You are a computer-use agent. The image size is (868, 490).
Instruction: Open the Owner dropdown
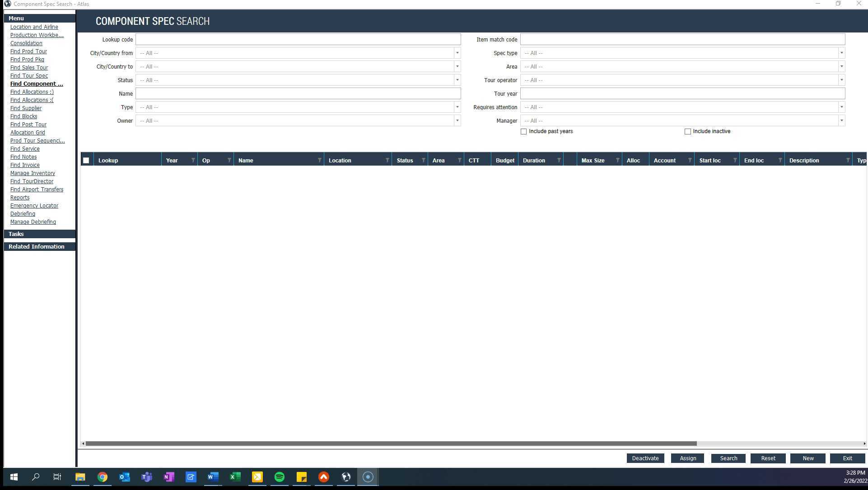coord(457,120)
